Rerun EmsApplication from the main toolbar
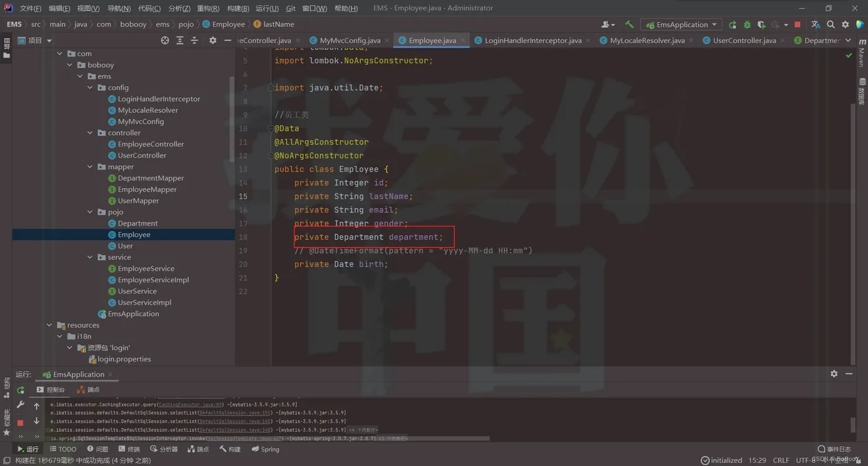The width and height of the screenshot is (868, 466). 733,25
